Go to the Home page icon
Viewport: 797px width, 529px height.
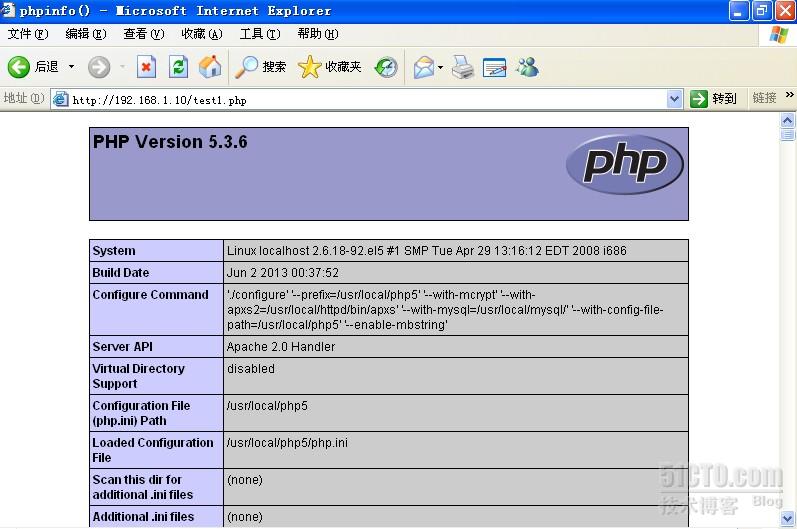coord(210,67)
